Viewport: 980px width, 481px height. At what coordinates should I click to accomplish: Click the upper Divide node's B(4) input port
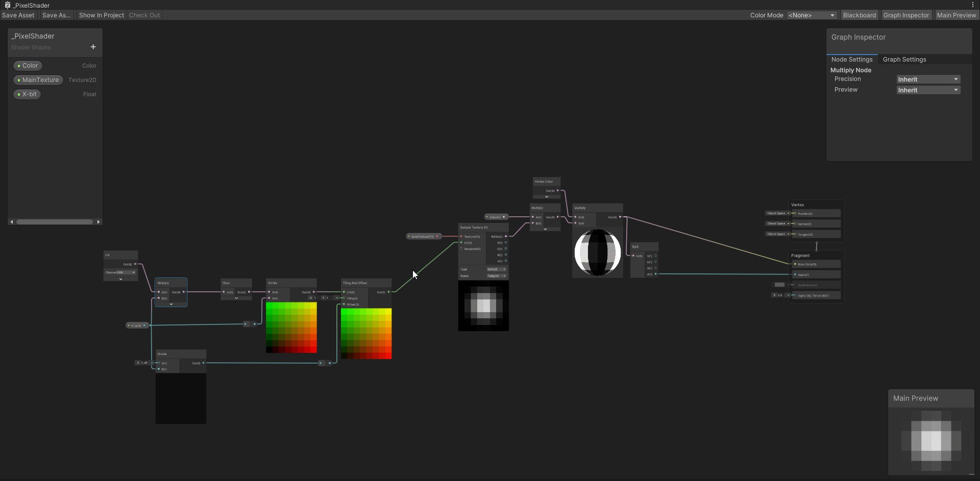pyautogui.click(x=269, y=298)
